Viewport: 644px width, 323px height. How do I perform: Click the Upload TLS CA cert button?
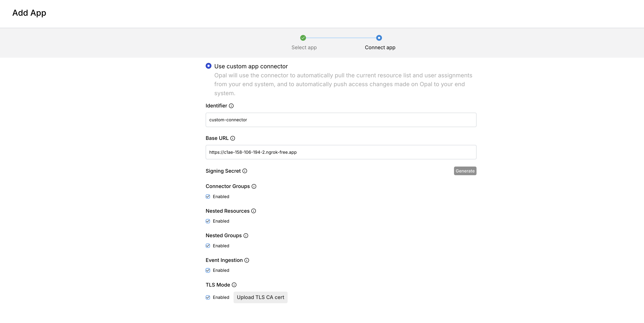coord(260,297)
